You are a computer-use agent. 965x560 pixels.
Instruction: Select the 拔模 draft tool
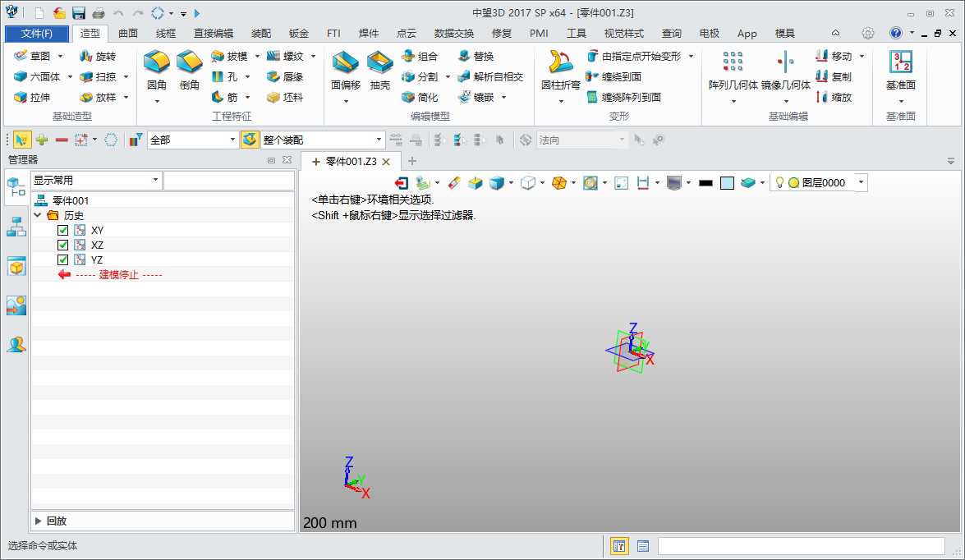(x=229, y=56)
